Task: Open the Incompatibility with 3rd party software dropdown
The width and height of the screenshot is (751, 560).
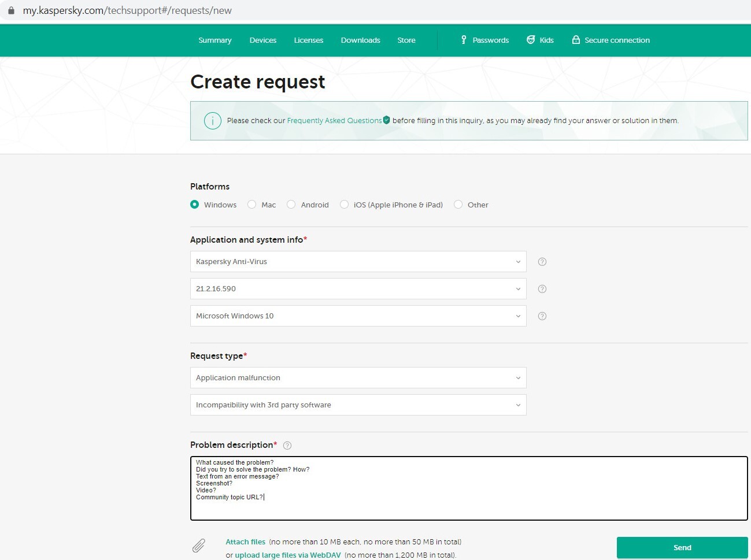Action: point(358,405)
